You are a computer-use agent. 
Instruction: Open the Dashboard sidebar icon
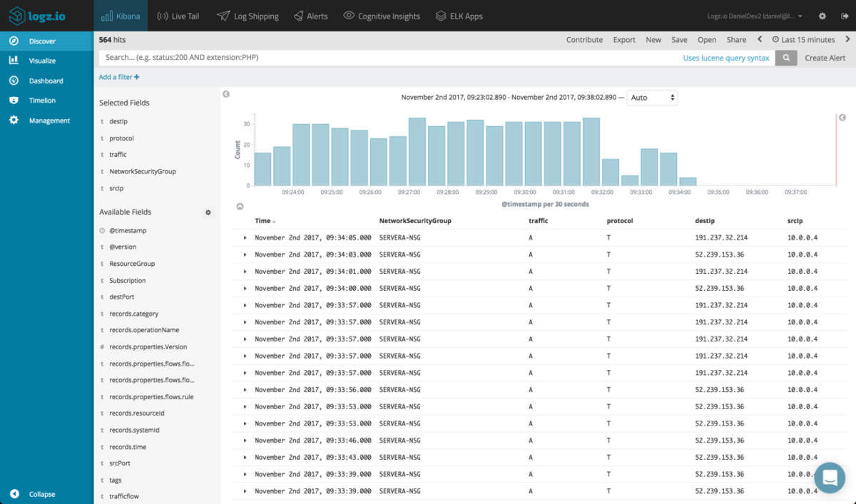click(x=14, y=80)
